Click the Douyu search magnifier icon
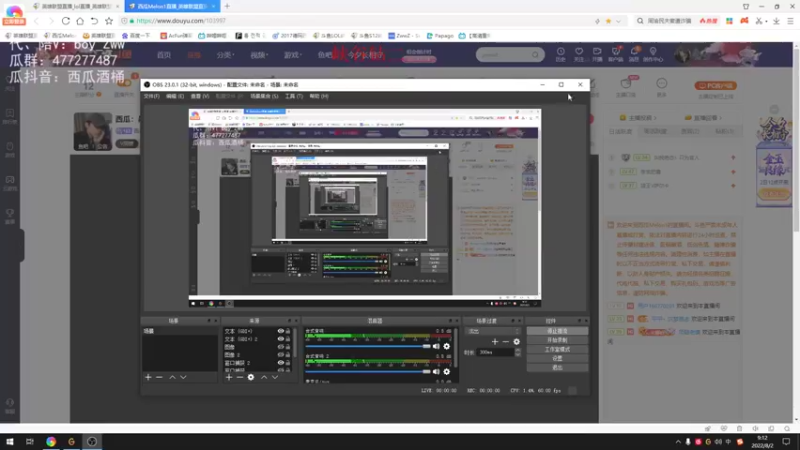The height and width of the screenshot is (450, 800). coord(535,55)
